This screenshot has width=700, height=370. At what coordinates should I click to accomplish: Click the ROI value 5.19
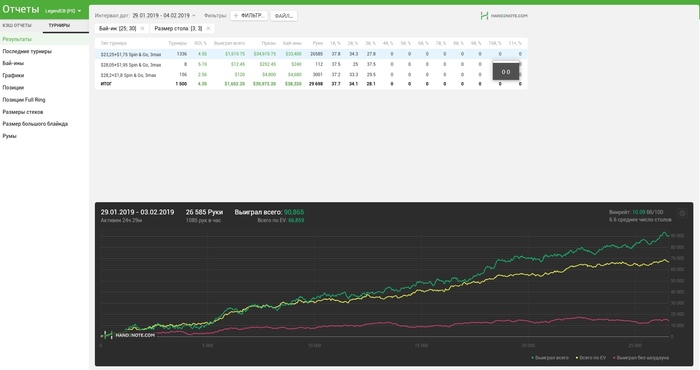[202, 64]
